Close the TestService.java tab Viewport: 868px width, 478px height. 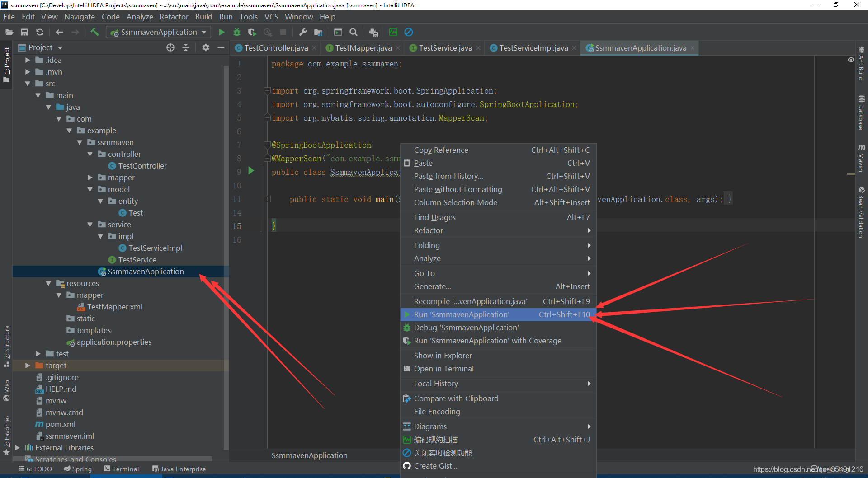click(x=478, y=48)
